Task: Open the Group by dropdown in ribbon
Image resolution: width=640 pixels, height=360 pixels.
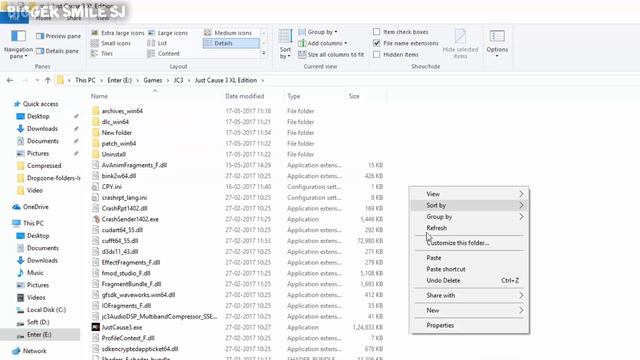Action: (318, 32)
